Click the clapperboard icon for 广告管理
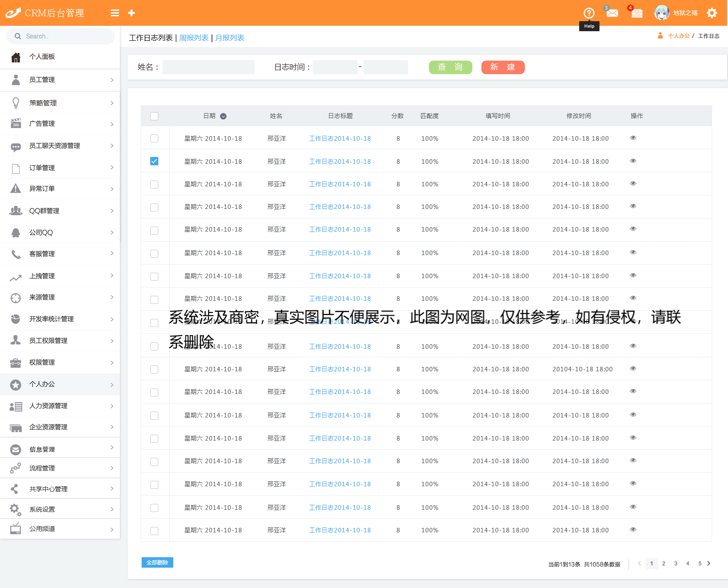The image size is (728, 588). click(16, 123)
